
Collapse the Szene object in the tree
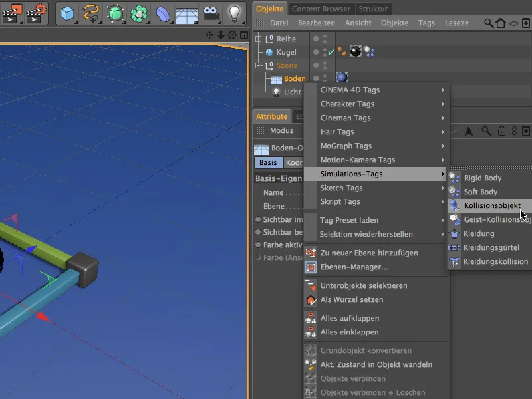click(259, 65)
